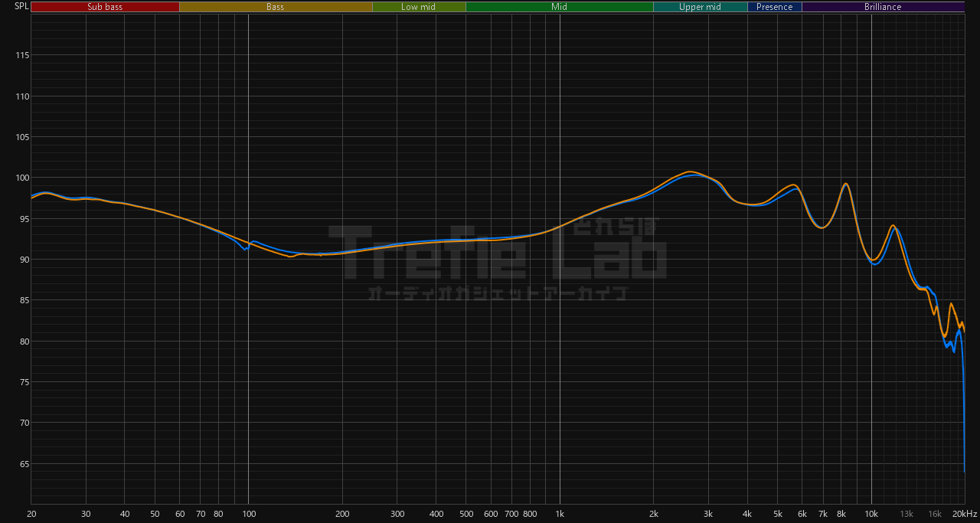Click the curve peak just above 8k
Viewport: 980px width, 523px height.
click(x=845, y=184)
